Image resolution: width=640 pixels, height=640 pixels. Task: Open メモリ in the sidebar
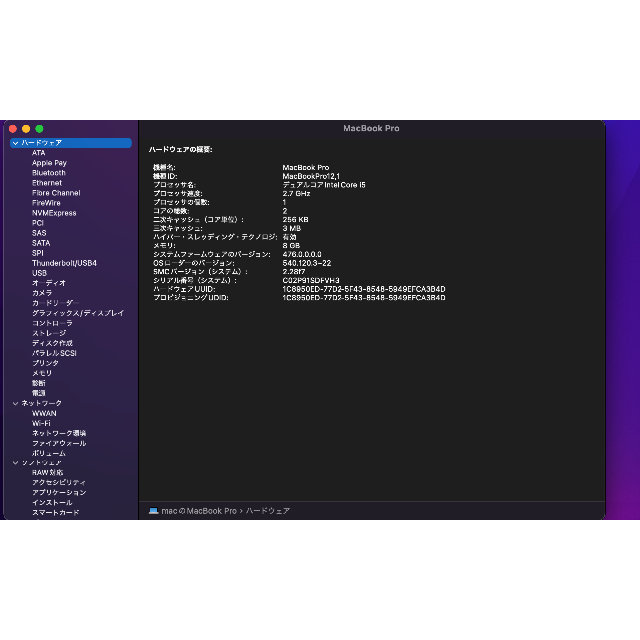click(x=42, y=373)
